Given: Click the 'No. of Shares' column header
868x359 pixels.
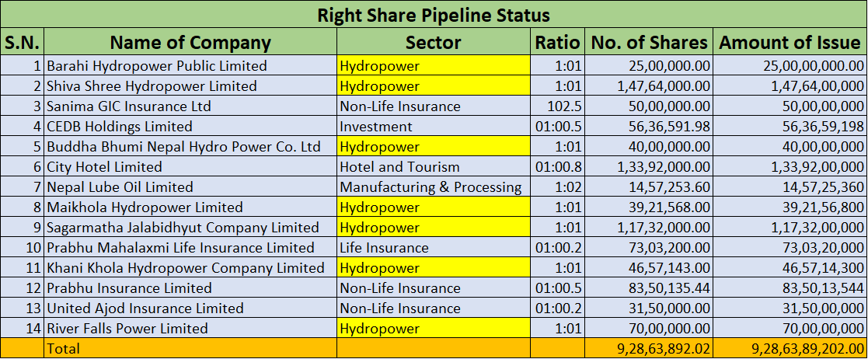Looking at the screenshot, I should point(650,42).
